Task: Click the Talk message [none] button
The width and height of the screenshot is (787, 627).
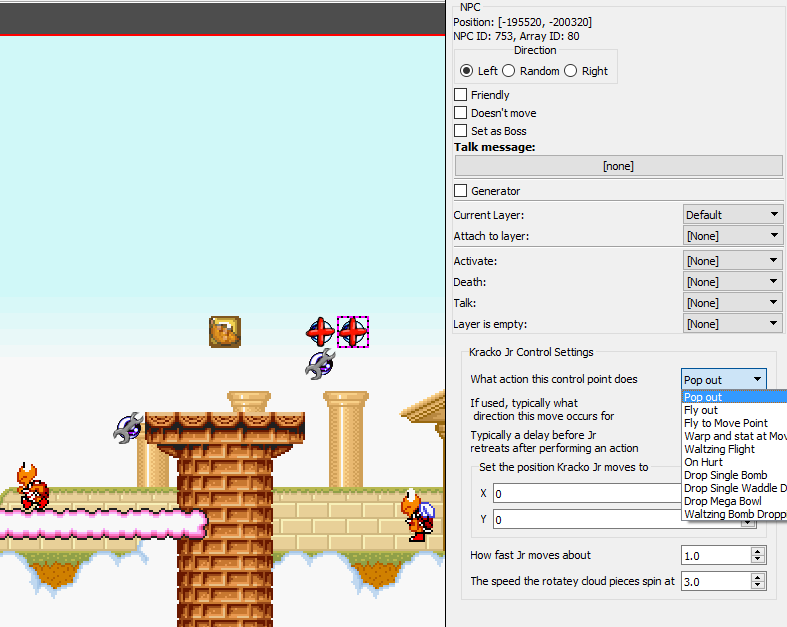Action: (618, 166)
